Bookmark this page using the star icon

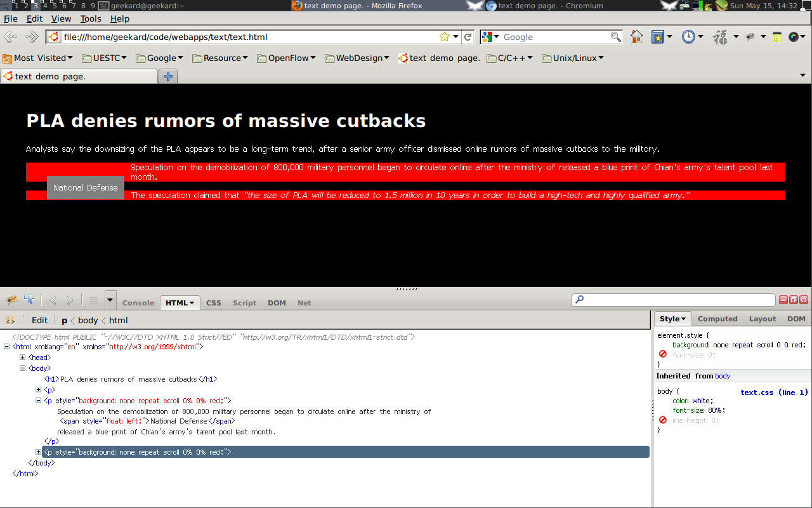click(445, 37)
